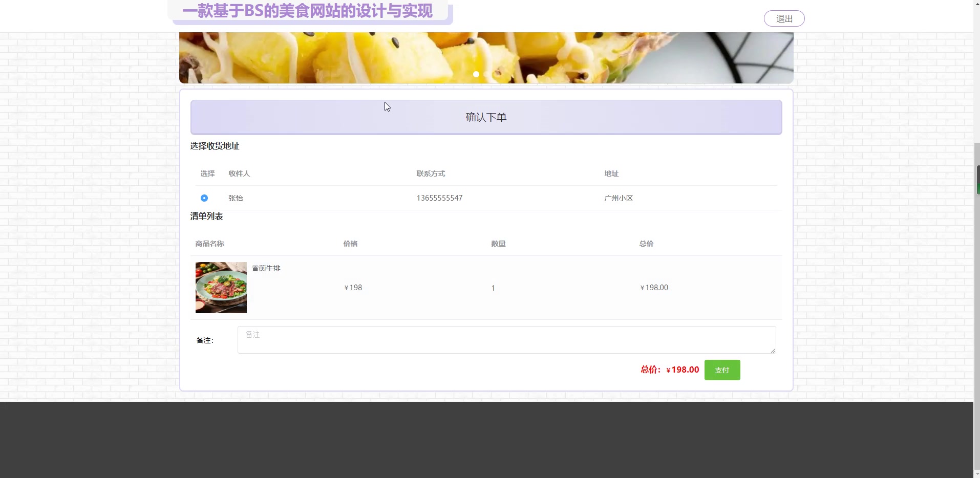Viewport: 980px width, 478px height.
Task: Click the 收件人 recipient column header
Action: 239,173
